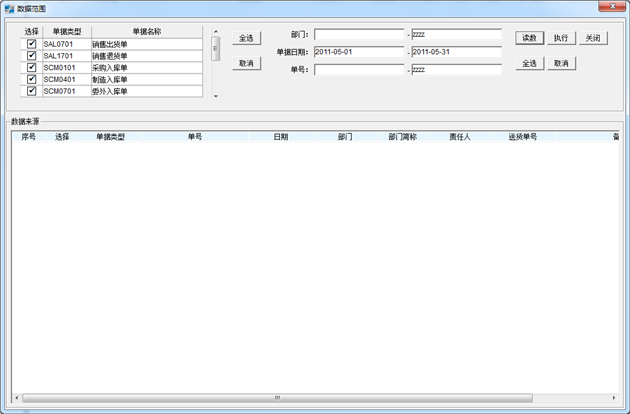
Task: Click the 全选 button below 读数
Action: (529, 63)
